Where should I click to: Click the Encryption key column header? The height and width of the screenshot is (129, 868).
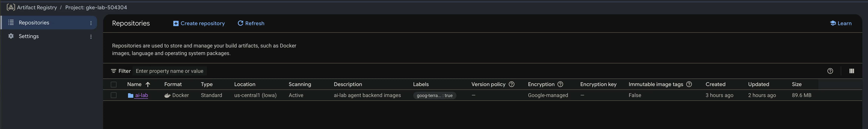598,84
